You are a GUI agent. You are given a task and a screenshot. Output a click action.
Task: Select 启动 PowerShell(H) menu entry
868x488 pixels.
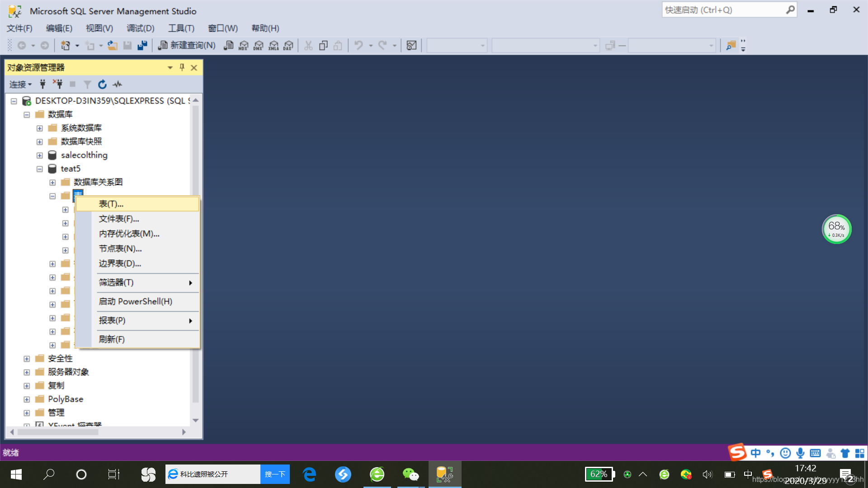click(137, 301)
